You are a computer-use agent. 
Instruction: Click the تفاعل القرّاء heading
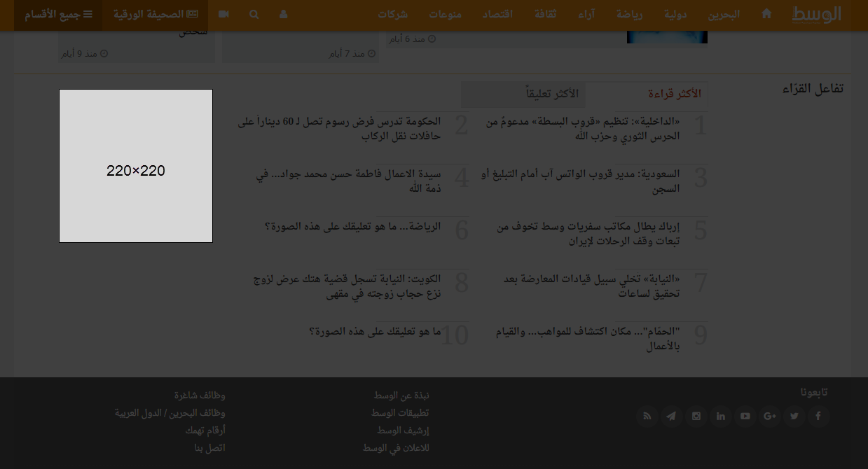point(813,89)
